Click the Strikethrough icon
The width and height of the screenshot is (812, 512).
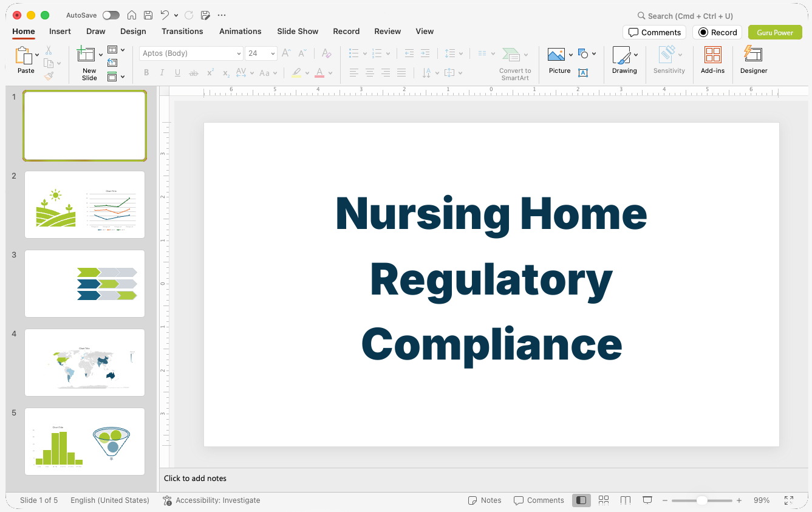pyautogui.click(x=194, y=73)
